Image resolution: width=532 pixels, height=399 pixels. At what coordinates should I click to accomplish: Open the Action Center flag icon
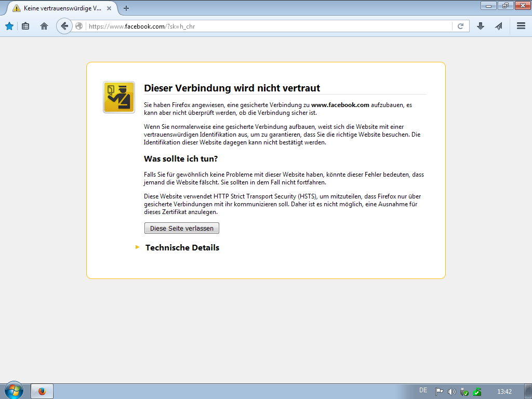439,392
